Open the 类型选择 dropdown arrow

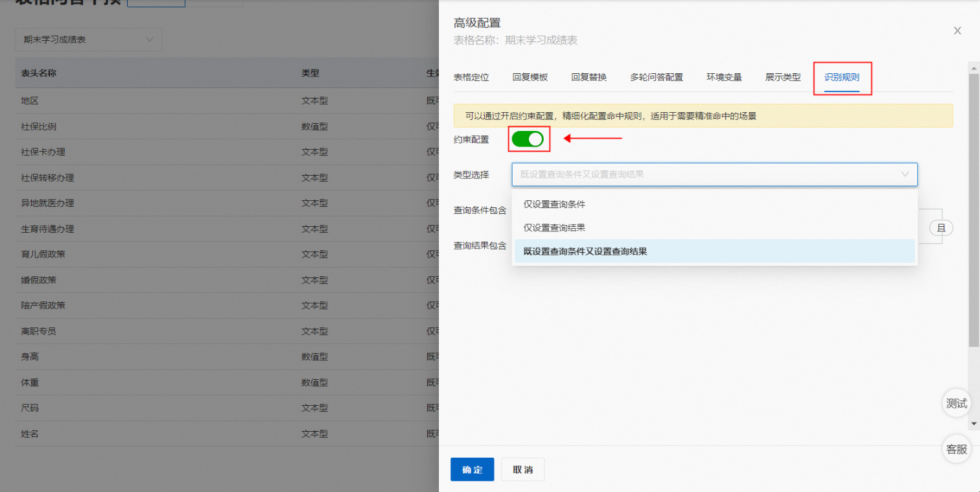(x=905, y=174)
